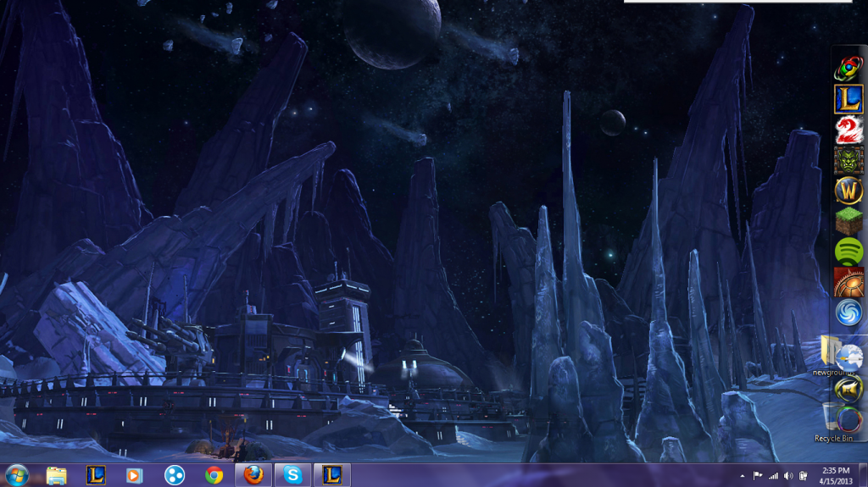This screenshot has height=487, width=868.
Task: Open the rainbow ring dock icon
Action: pos(849,419)
